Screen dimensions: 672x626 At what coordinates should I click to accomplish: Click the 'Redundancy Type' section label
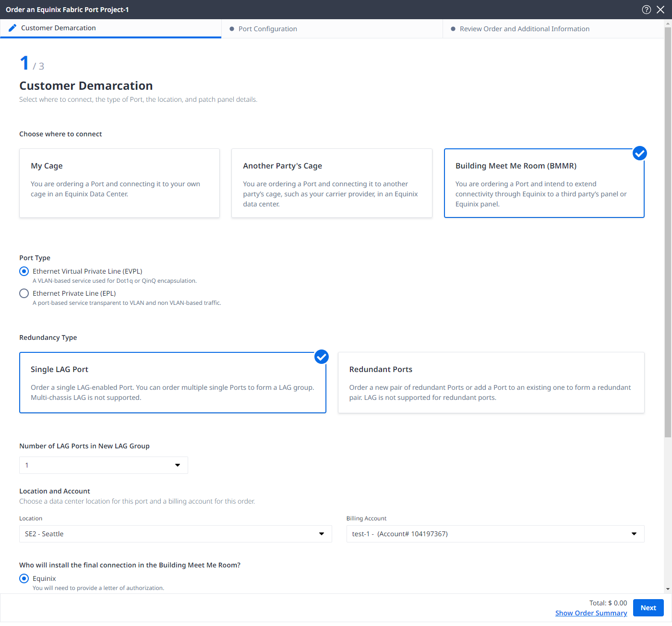[48, 337]
